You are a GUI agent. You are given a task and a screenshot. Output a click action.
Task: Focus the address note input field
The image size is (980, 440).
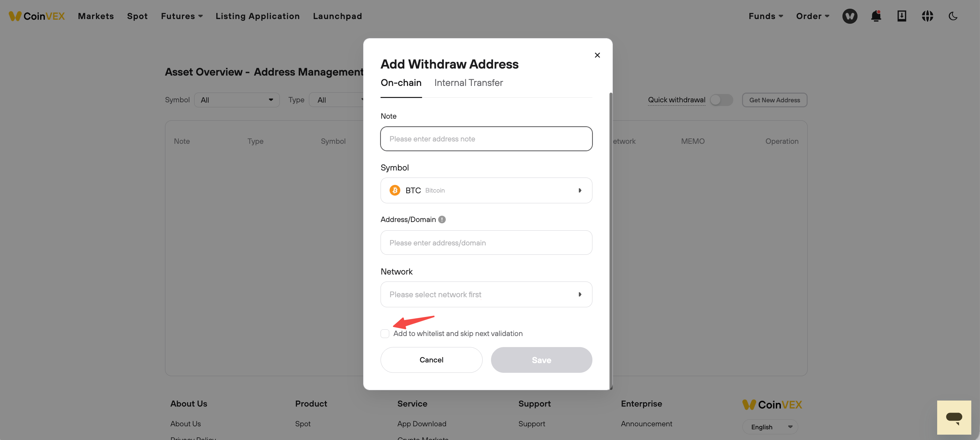(486, 139)
